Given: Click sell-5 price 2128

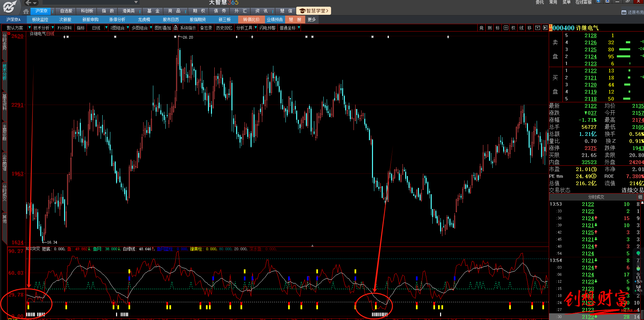Looking at the screenshot, I should tap(590, 36).
